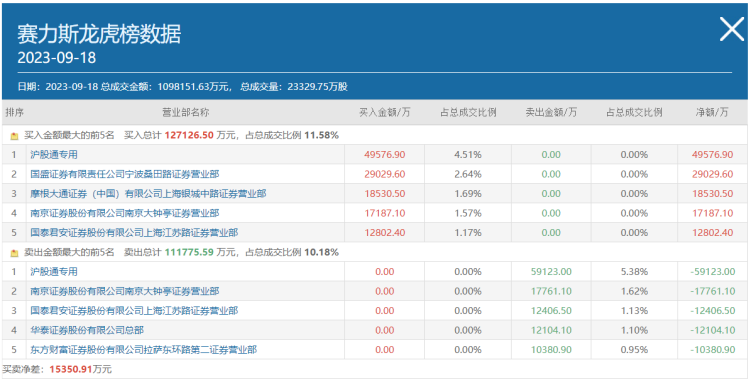This screenshot has width=752, height=382.
Task: Open 沪股通专用 in the sell top-5 list
Action: [x=54, y=272]
